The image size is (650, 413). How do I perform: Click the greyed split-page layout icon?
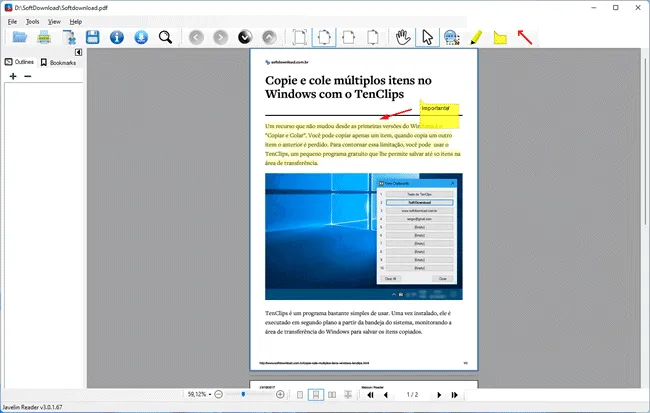[348, 395]
